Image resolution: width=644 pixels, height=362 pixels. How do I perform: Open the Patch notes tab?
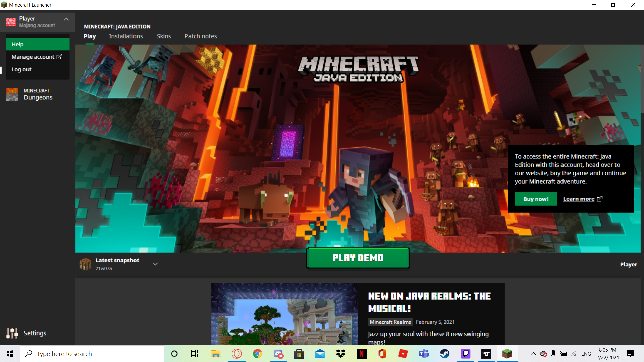201,36
